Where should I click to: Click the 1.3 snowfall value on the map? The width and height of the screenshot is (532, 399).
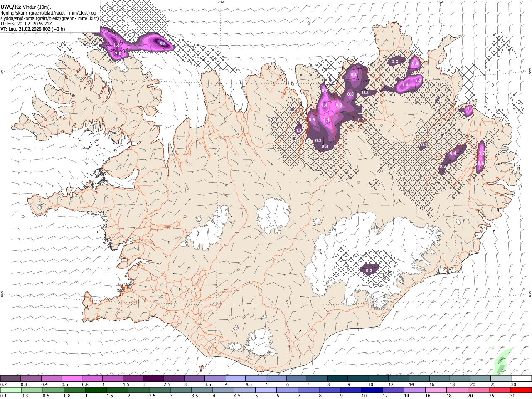(x=418, y=80)
